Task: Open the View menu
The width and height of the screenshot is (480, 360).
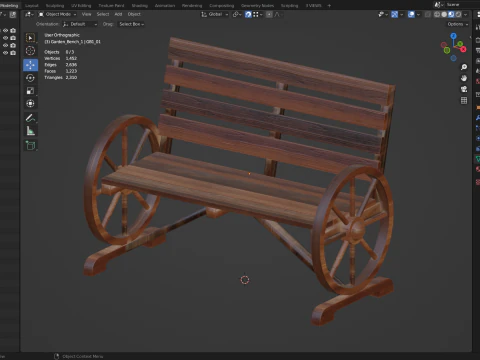Action: [x=86, y=14]
